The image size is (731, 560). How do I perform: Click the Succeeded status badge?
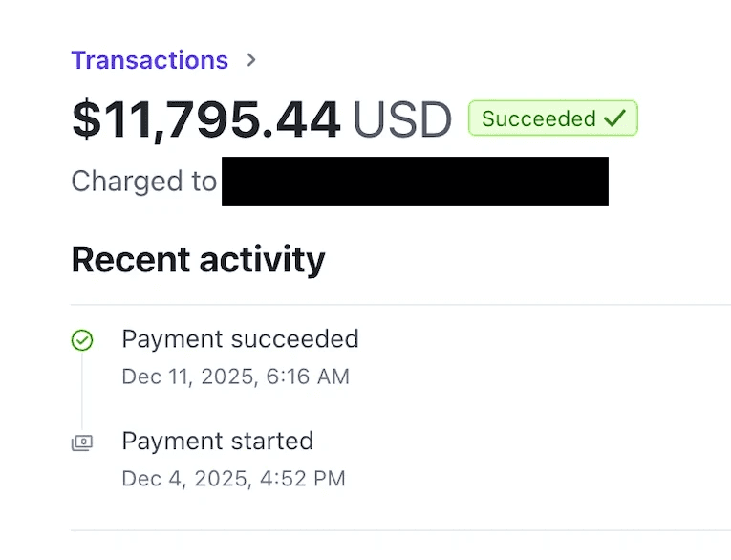pyautogui.click(x=552, y=118)
